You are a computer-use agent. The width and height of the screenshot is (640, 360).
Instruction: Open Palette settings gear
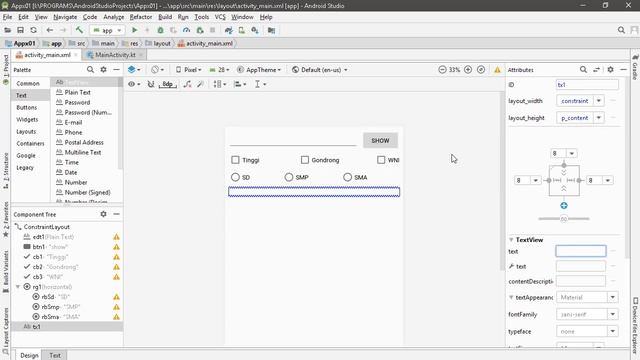103,70
